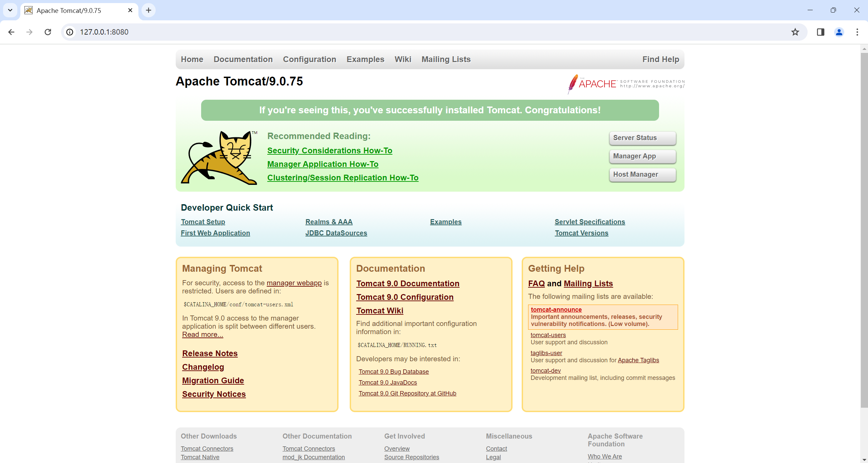The image size is (868, 463).
Task: Open Documentation in the navigation bar
Action: click(243, 59)
